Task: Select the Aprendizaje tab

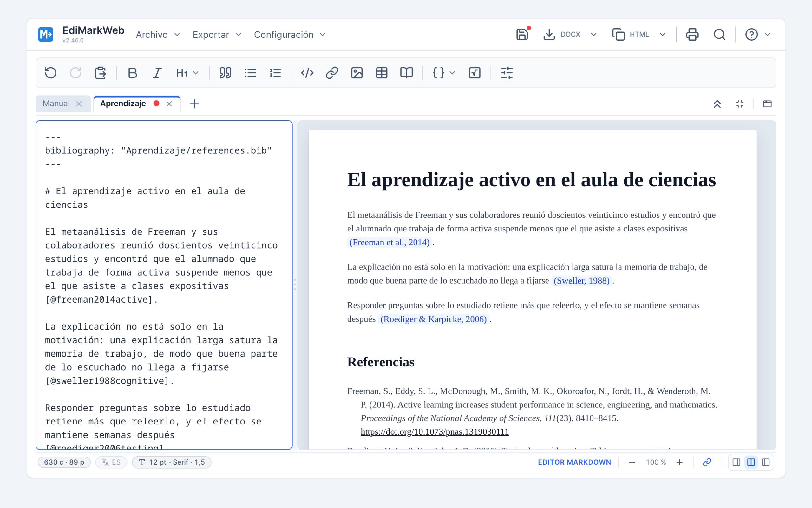Action: [x=123, y=104]
